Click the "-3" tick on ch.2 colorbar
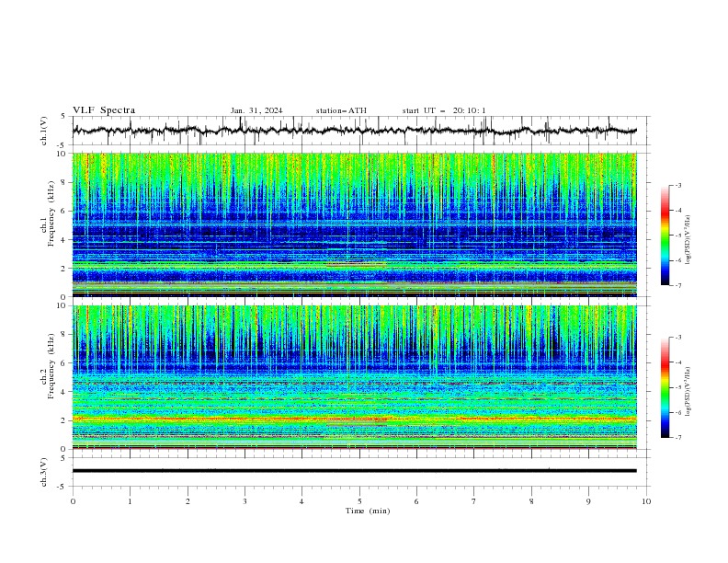The height and width of the screenshot is (563, 728). [678, 338]
